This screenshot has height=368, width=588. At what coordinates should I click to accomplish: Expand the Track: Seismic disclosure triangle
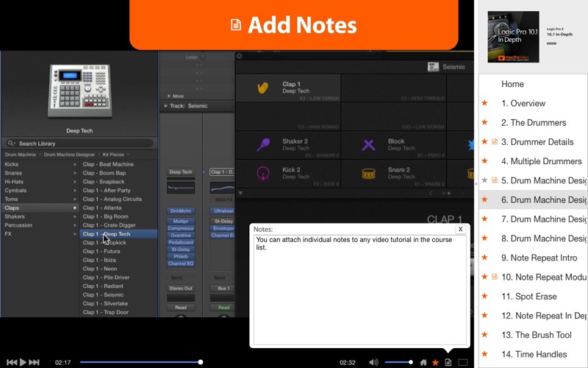pos(166,106)
